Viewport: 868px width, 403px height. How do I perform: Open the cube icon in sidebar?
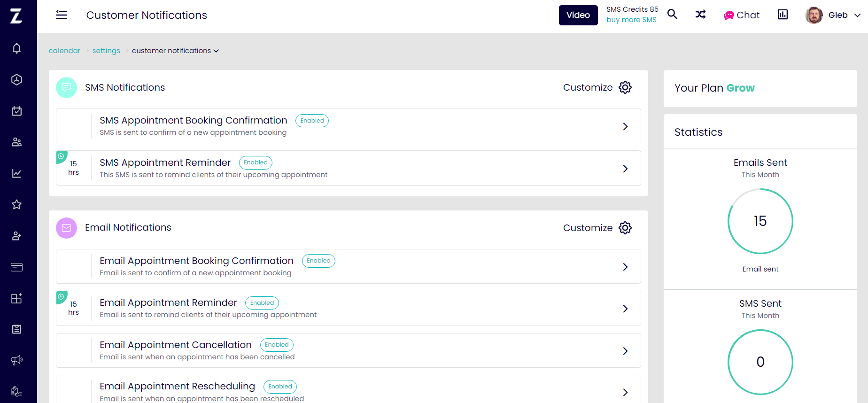[16, 80]
